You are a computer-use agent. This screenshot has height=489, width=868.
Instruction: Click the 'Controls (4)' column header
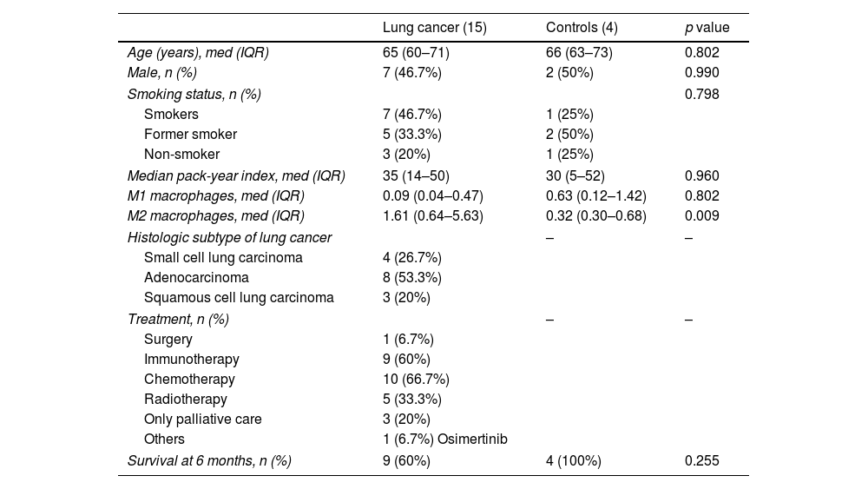tap(582, 27)
